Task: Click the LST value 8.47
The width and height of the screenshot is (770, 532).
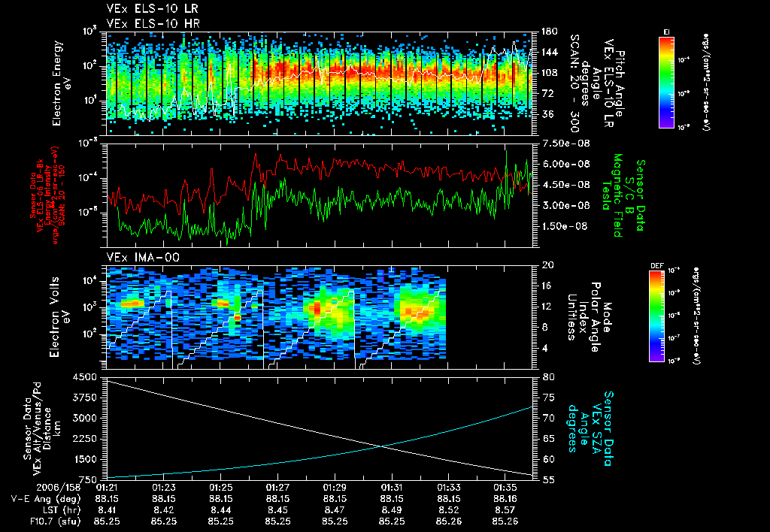Action: (x=335, y=510)
